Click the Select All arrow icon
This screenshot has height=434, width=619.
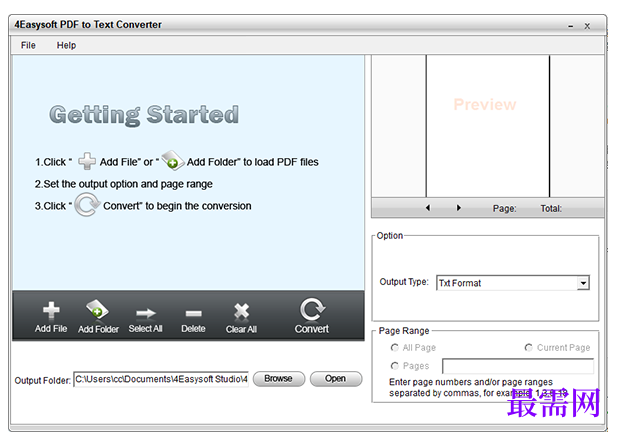point(146,314)
